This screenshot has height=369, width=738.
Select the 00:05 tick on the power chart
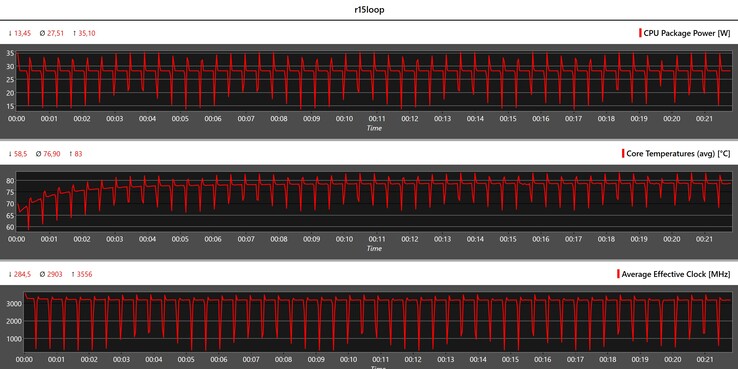pos(180,119)
